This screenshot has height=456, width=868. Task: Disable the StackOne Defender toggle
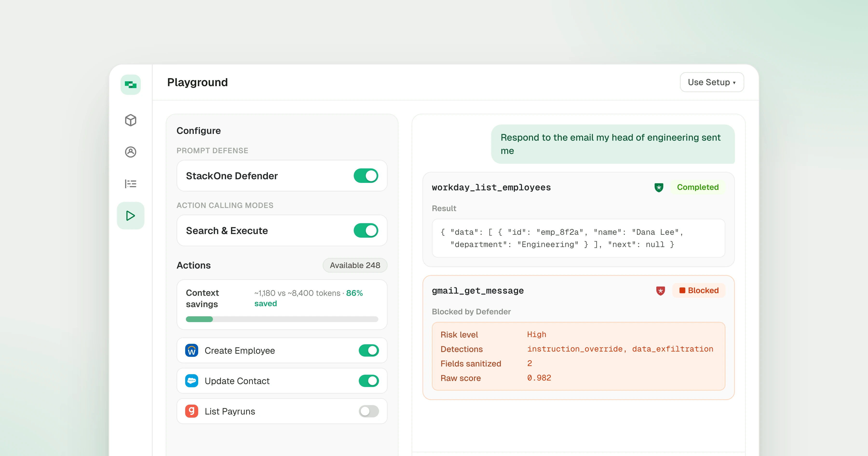[x=366, y=176]
